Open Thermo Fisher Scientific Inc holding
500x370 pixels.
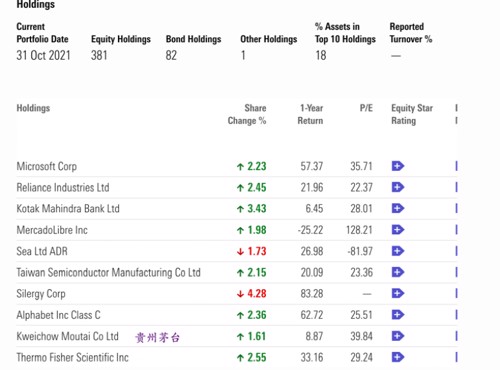(72, 357)
